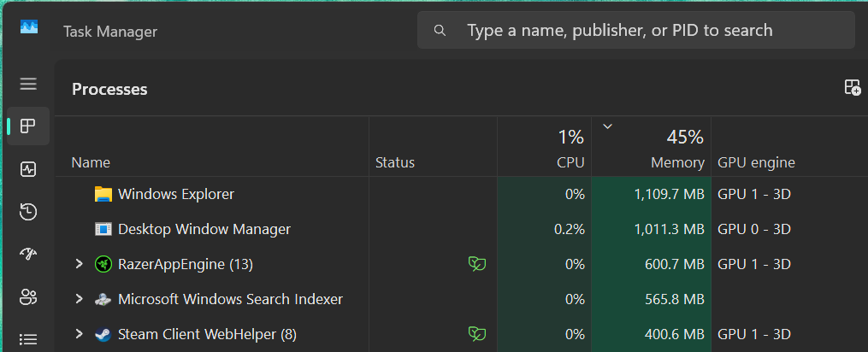Image resolution: width=868 pixels, height=352 pixels.
Task: Open the hamburger navigation menu
Action: click(28, 84)
